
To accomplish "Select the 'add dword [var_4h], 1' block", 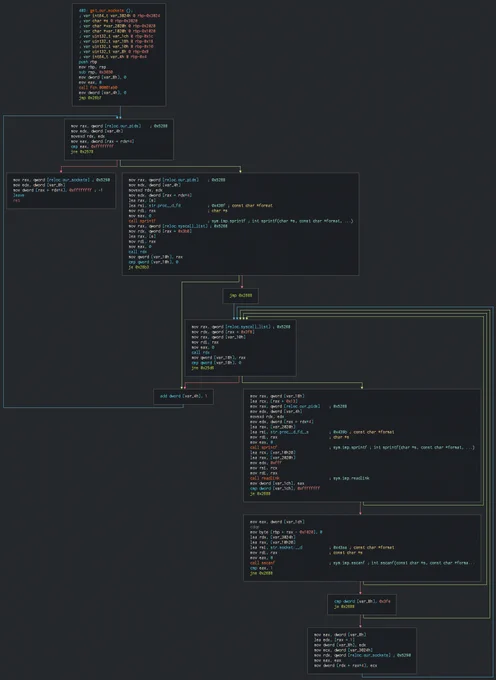I will [183, 396].
